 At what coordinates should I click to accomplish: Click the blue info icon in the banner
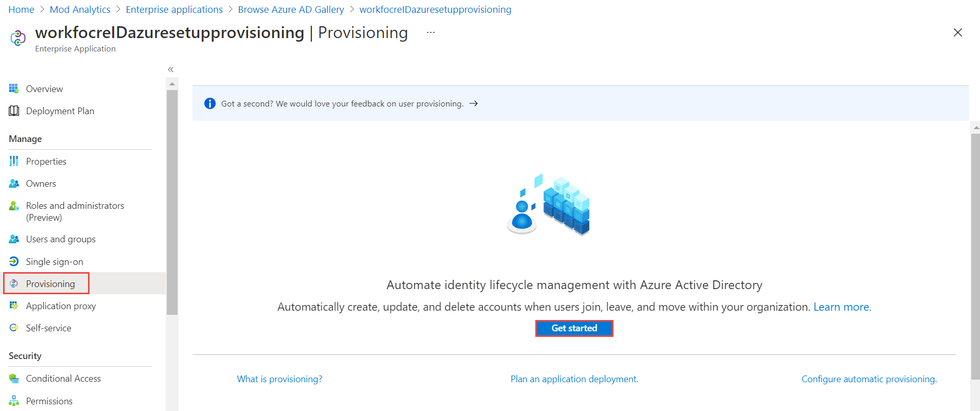210,103
